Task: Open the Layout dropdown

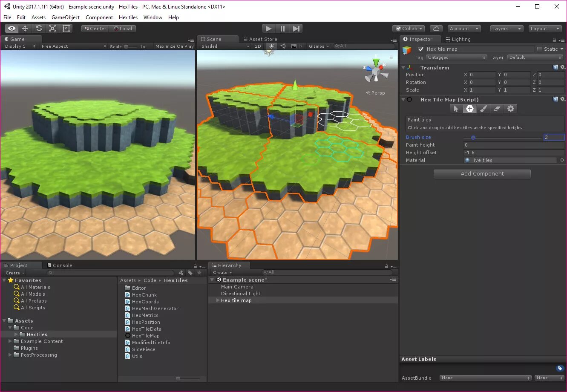Action: pyautogui.click(x=546, y=29)
